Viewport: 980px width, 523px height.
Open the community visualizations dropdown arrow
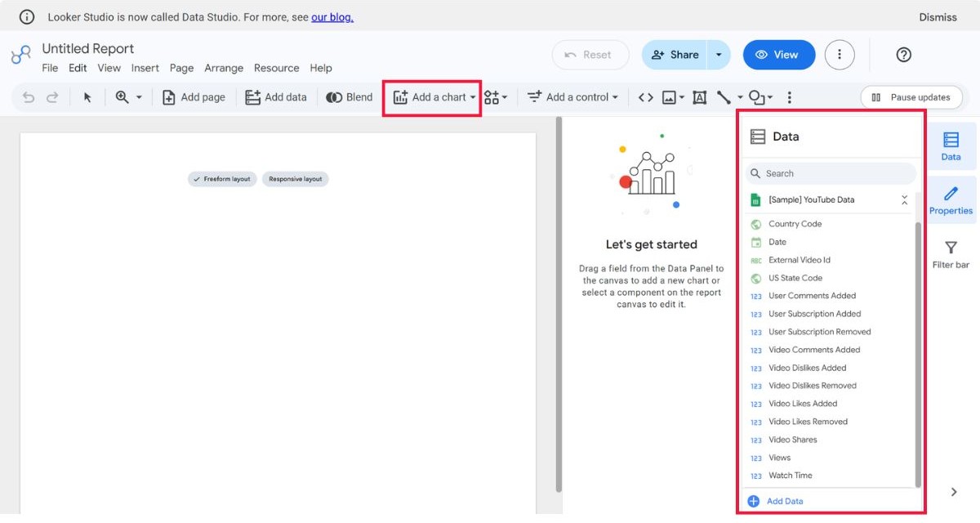505,97
